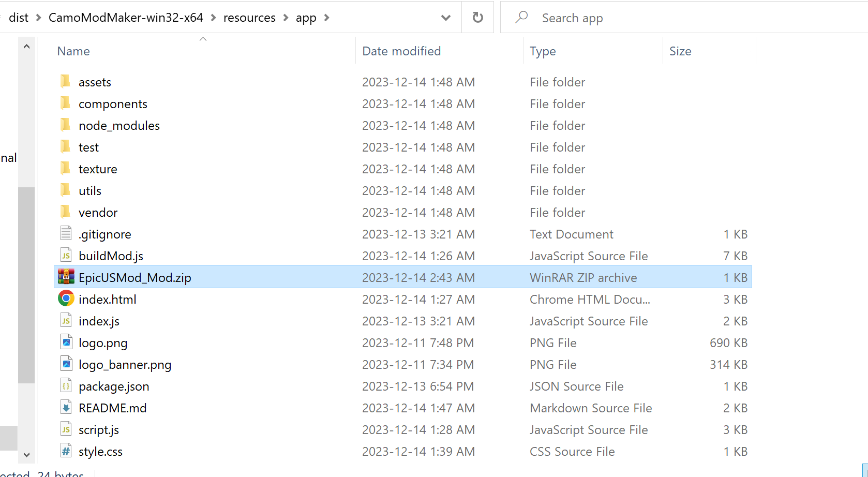Image resolution: width=868 pixels, height=477 pixels.
Task: Click the app breadcrumb segment
Action: (x=306, y=18)
